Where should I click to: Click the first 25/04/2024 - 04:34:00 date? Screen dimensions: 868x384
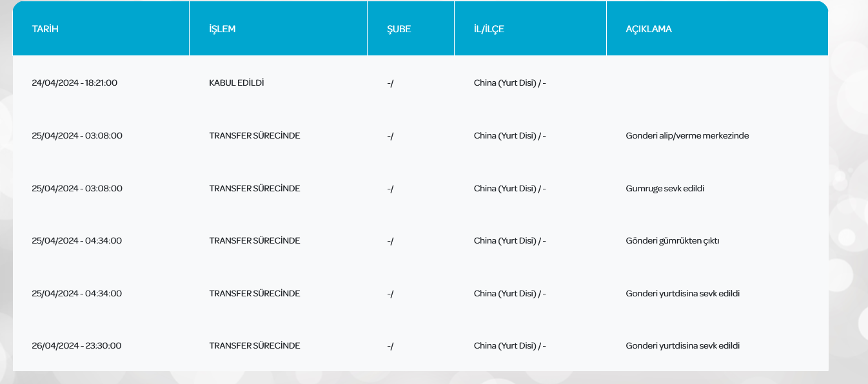[77, 241]
